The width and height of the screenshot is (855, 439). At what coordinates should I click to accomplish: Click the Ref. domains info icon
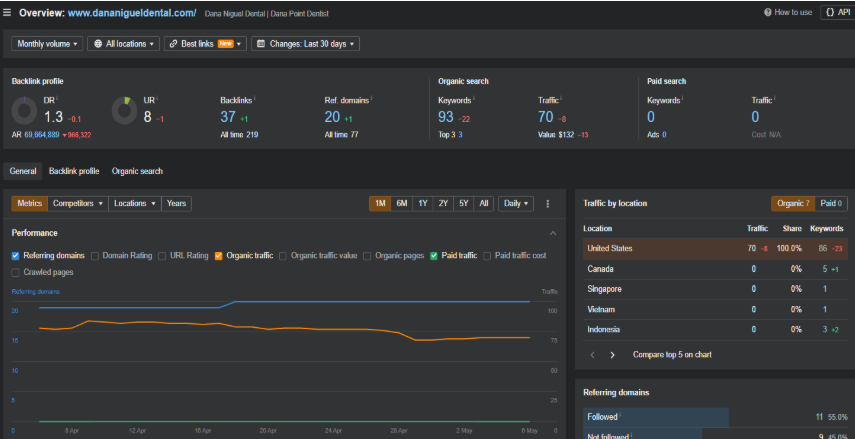(371, 99)
